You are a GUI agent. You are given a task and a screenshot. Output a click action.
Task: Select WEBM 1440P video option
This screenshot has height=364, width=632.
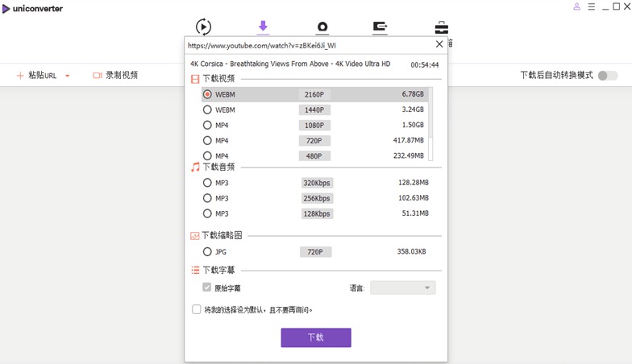(x=207, y=110)
